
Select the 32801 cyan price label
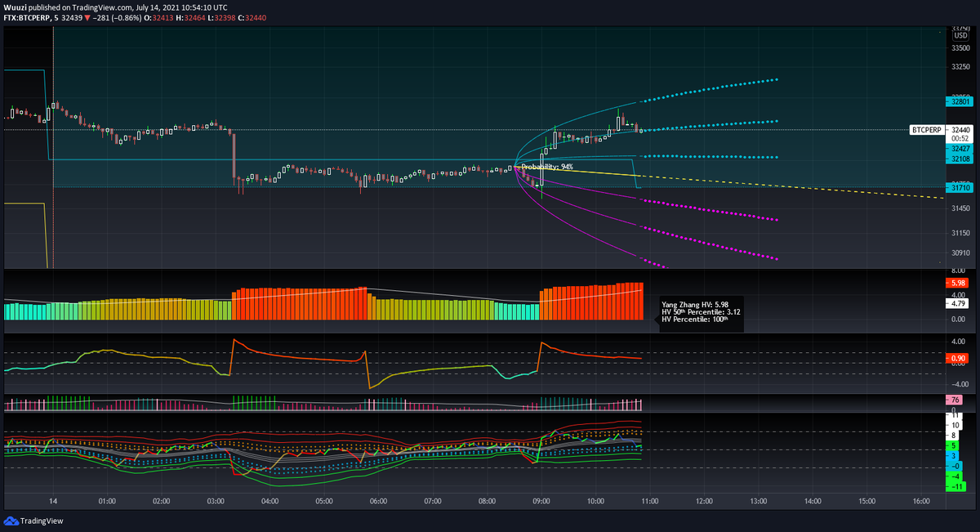[959, 102]
